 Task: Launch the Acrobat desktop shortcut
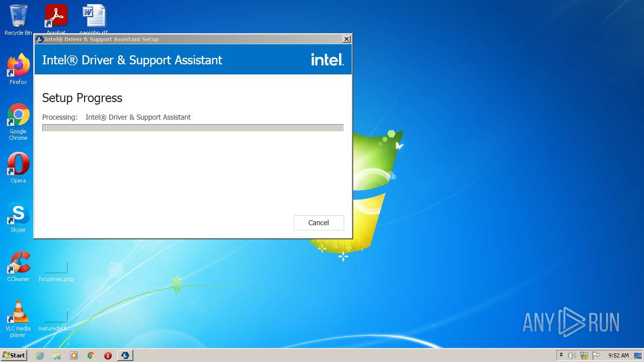pos(56,19)
